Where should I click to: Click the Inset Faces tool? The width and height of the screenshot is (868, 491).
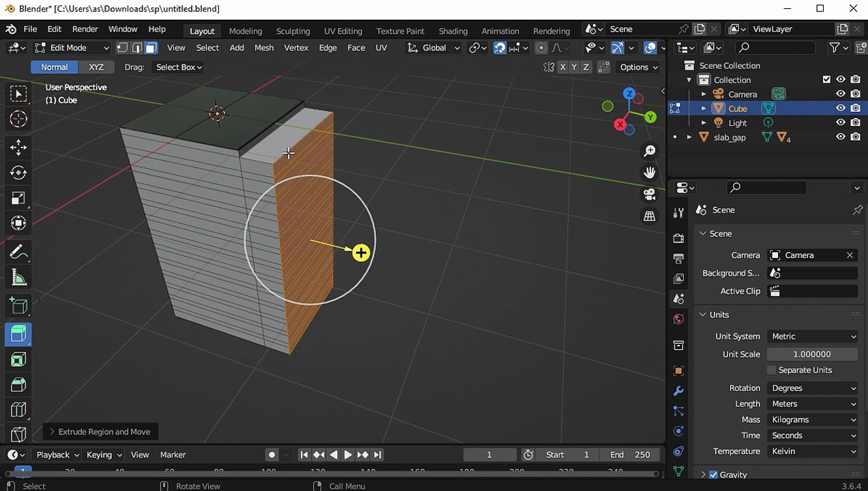(x=18, y=359)
